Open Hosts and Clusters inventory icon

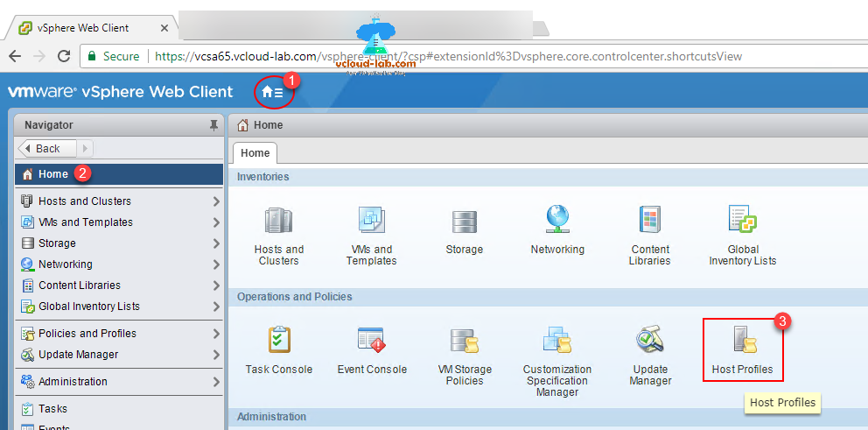[x=278, y=220]
